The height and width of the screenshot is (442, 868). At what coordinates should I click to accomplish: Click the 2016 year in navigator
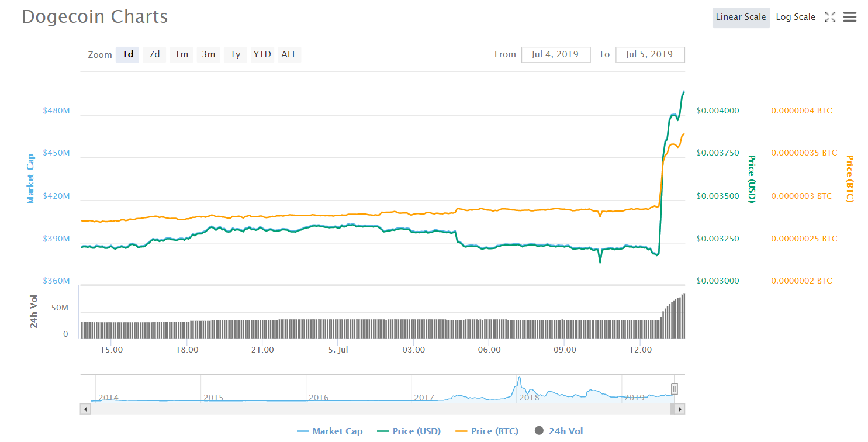[x=319, y=398]
